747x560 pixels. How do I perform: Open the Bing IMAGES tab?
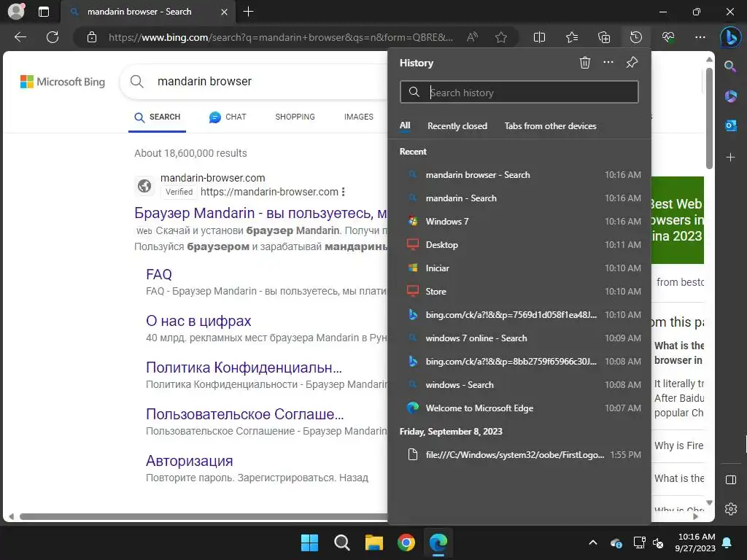(x=358, y=117)
